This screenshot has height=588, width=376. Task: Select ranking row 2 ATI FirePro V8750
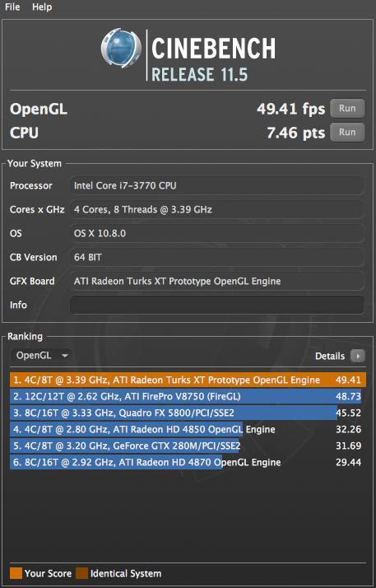188,396
